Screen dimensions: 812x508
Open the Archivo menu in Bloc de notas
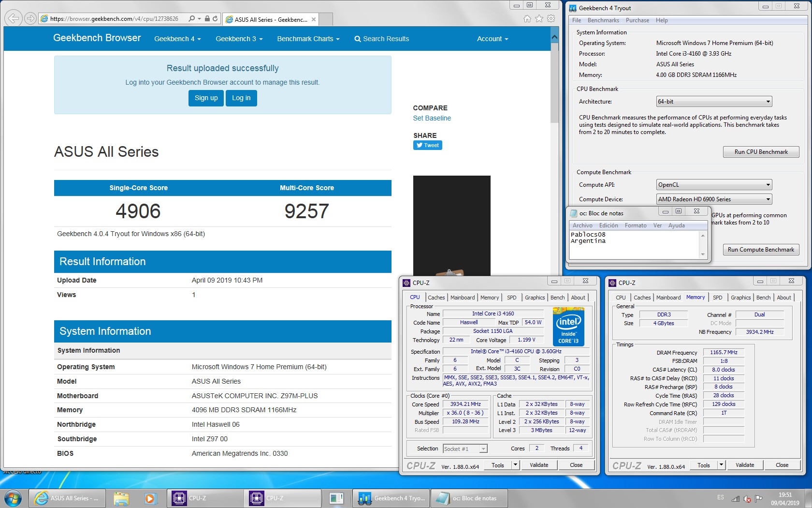[582, 225]
